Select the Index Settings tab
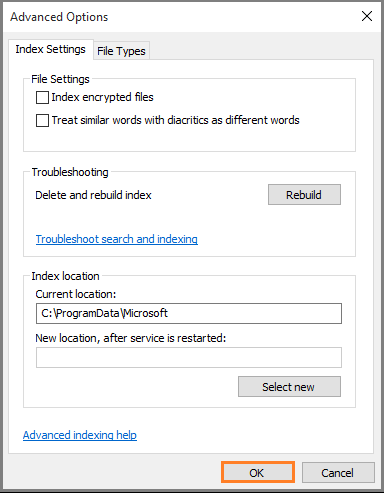This screenshot has width=384, height=493. click(x=51, y=49)
